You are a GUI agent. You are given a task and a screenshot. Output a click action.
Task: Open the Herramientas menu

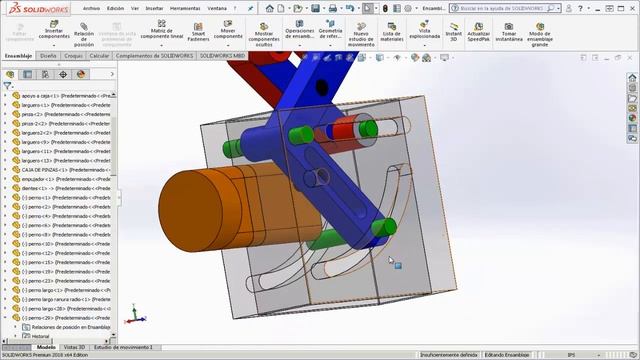(x=185, y=8)
